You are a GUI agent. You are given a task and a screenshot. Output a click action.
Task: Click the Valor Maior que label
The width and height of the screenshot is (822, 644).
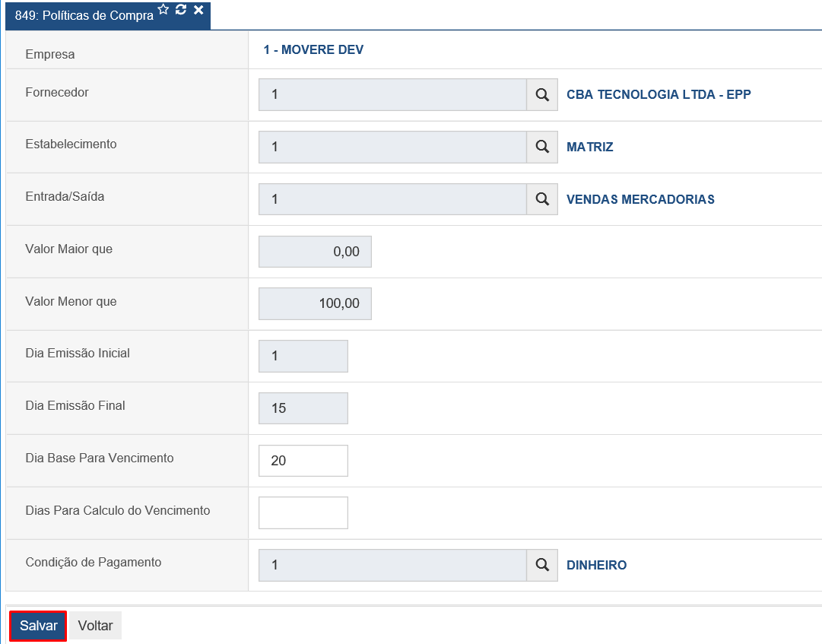(x=68, y=249)
